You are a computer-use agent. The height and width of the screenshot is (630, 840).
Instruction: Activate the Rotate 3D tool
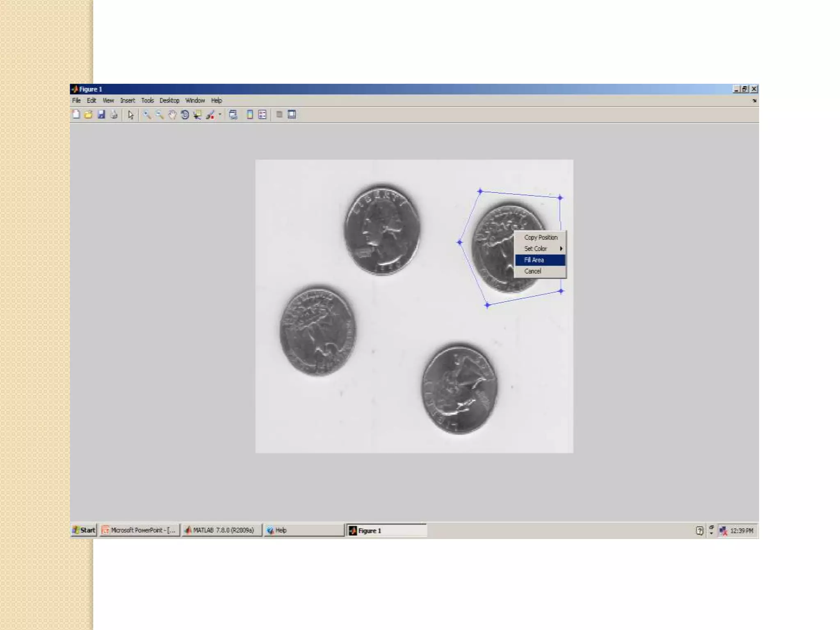[x=185, y=115]
